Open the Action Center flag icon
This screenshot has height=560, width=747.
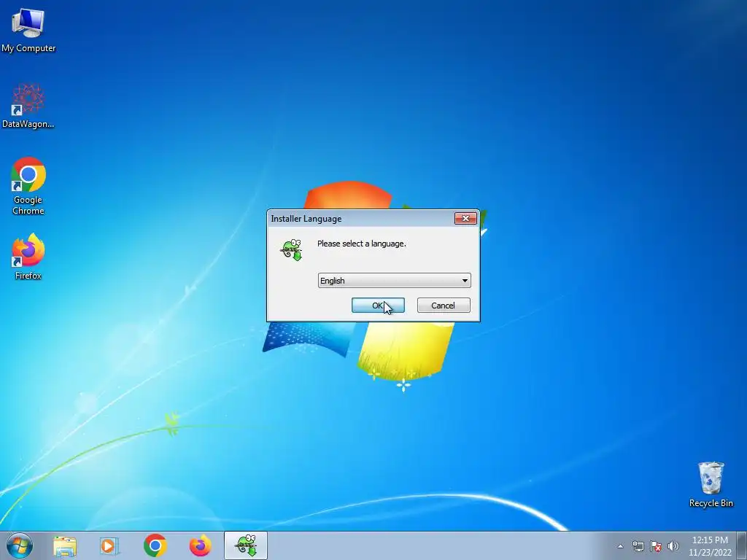pyautogui.click(x=656, y=546)
